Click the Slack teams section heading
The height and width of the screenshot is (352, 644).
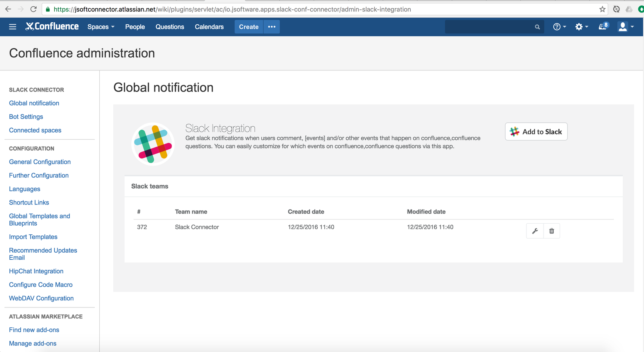(150, 186)
